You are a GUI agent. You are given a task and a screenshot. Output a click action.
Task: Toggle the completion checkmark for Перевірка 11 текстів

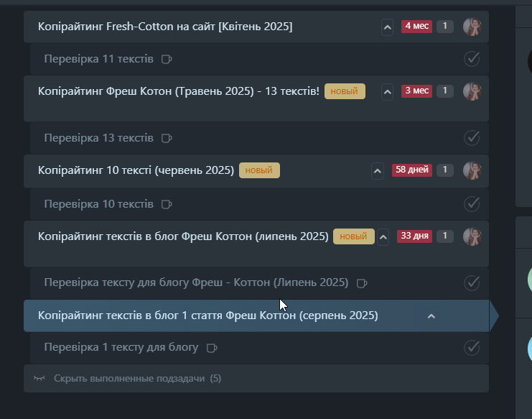click(472, 59)
